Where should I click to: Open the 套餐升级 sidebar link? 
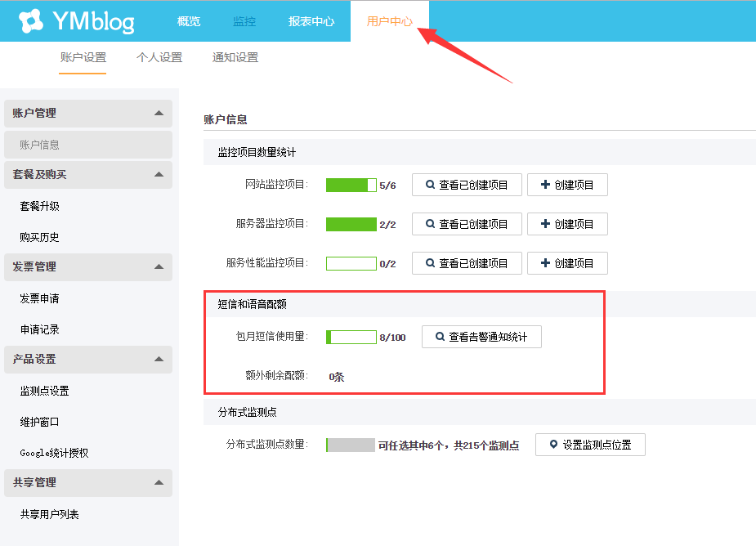(39, 206)
